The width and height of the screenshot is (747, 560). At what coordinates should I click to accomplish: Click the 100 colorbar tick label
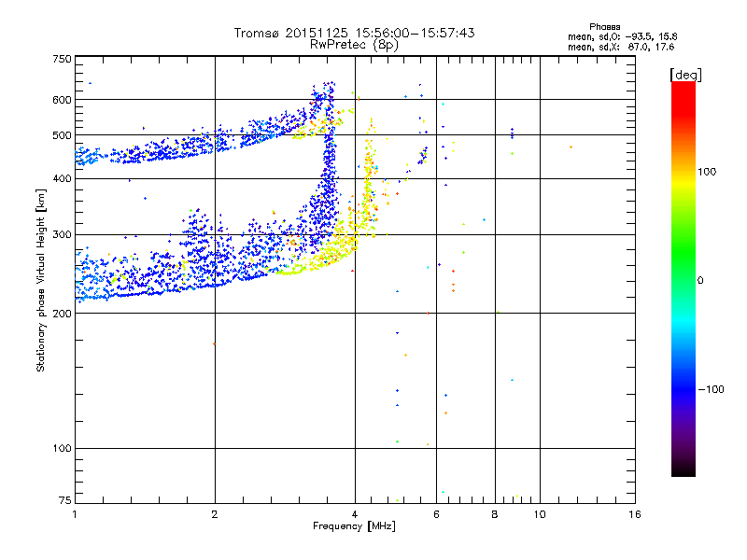tap(707, 172)
